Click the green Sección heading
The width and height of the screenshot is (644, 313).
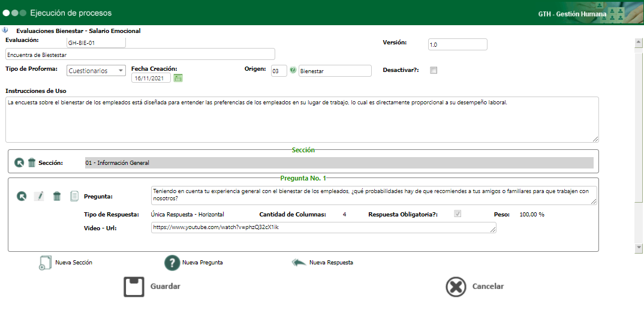click(x=303, y=150)
